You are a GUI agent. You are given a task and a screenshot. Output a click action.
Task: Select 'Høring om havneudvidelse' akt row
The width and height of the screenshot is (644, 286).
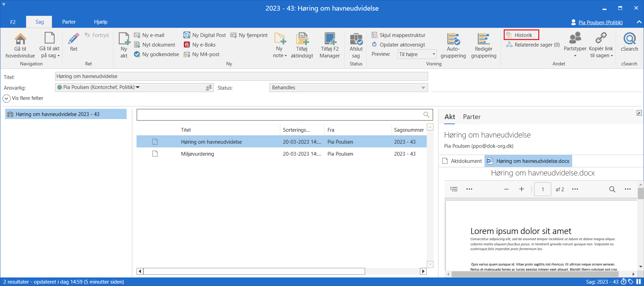[282, 142]
